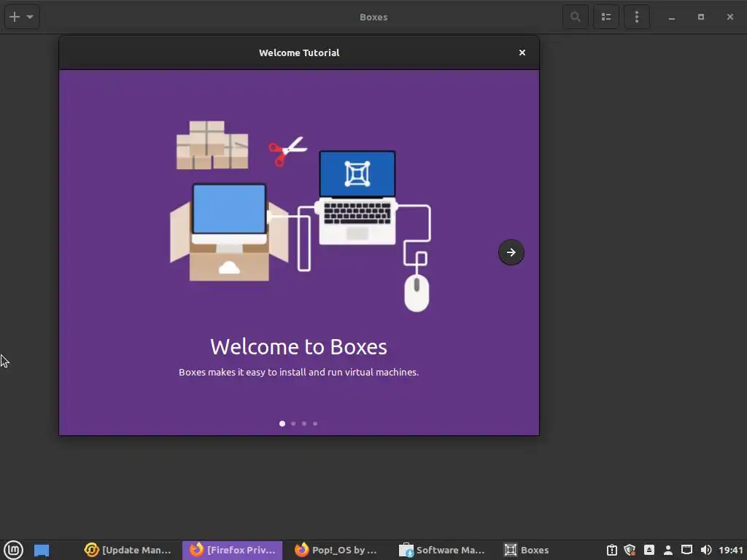Close the Welcome Tutorial dialog
Screen dimensions: 747x560
(x=522, y=52)
